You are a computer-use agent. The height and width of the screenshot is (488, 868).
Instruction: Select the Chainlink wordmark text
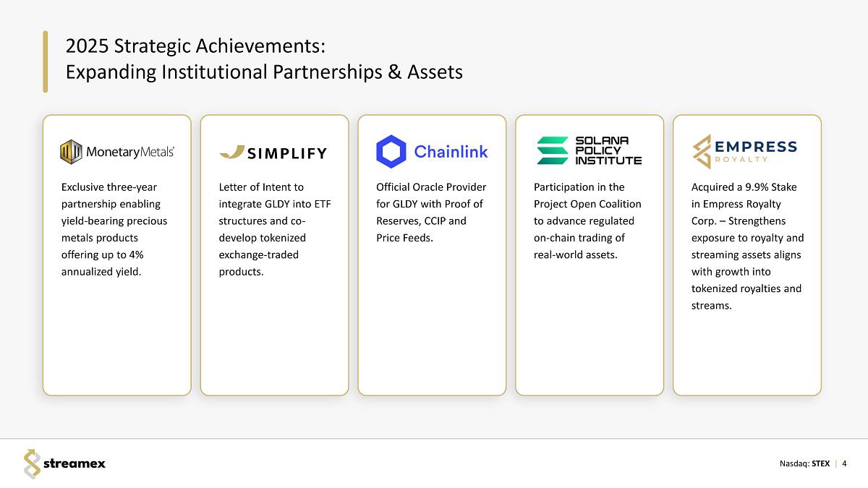[451, 152]
